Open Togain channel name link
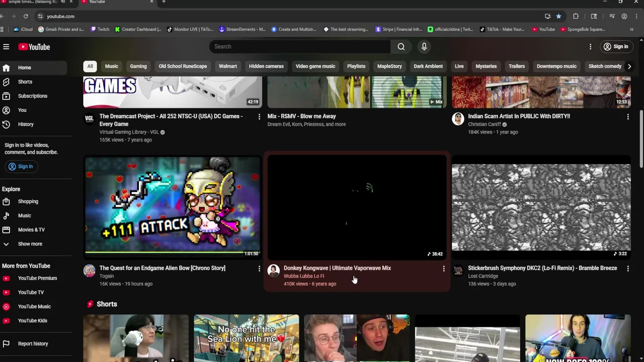644x362 pixels. 107,276
